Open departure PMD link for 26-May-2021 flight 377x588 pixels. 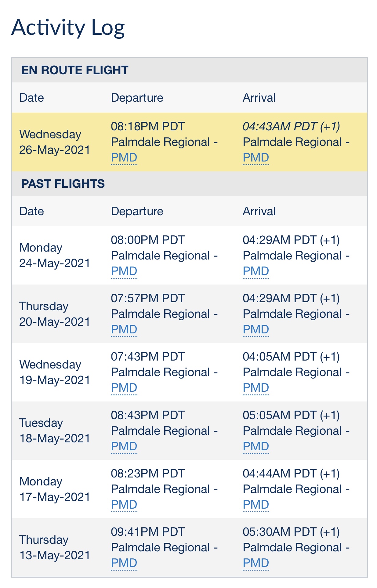[124, 158]
